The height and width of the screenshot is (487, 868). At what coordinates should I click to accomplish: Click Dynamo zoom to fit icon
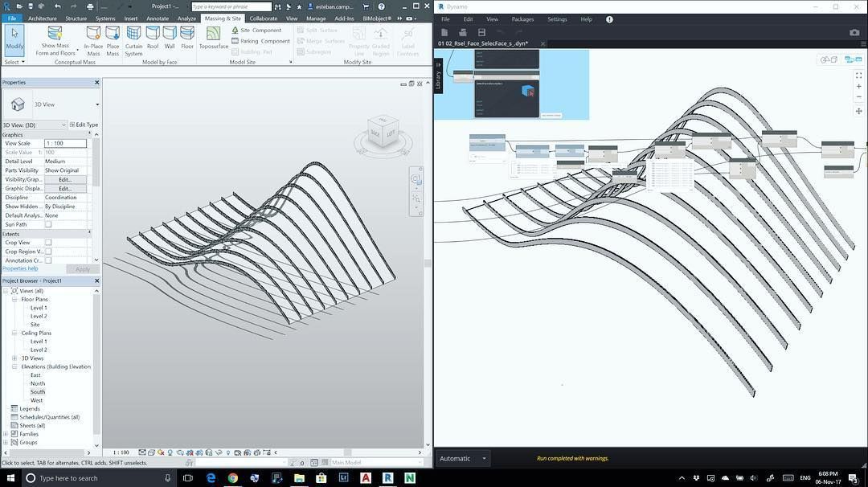point(858,76)
